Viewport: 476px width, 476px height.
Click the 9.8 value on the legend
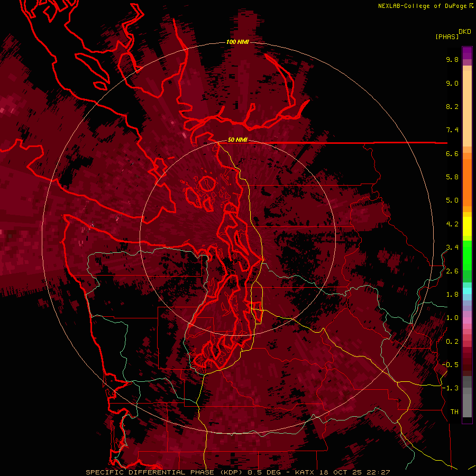pyautogui.click(x=452, y=59)
